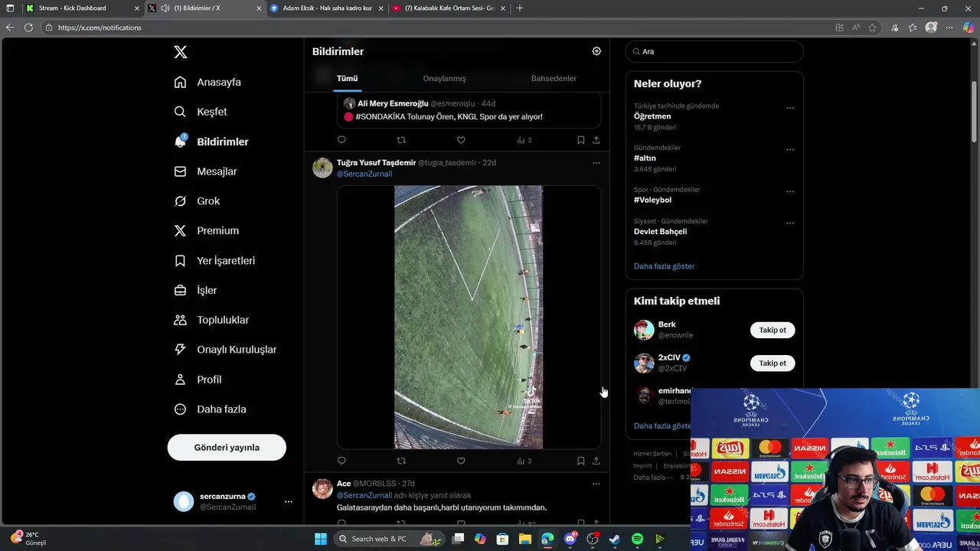Viewport: 980px width, 551px height.
Task: Reply to Ali Mery Esmeroğlu quote post
Action: 341,140
